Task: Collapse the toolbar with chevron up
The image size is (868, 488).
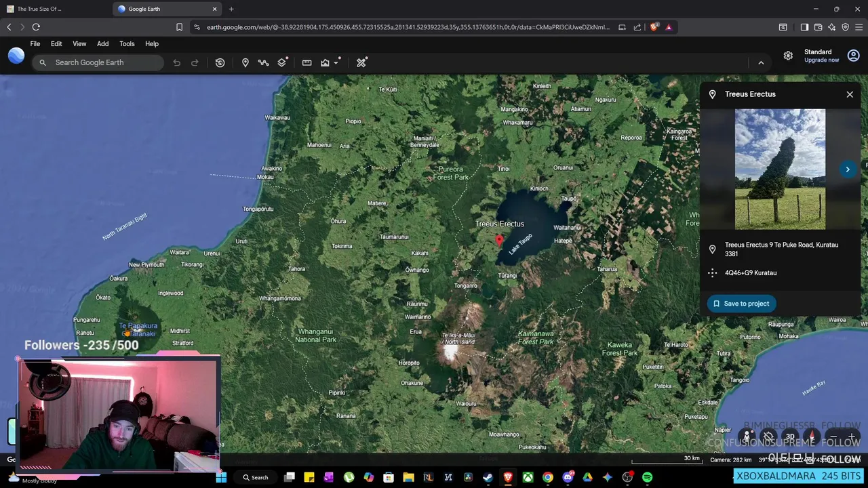Action: 761,62
